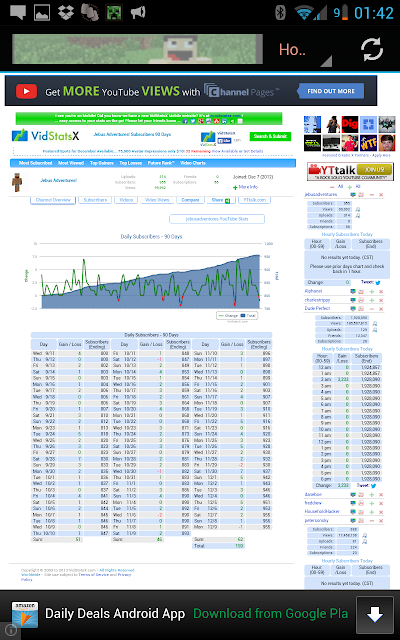The width and height of the screenshot is (400, 640).
Task: Tap the ad info icon in bottom corner
Action: point(11,630)
